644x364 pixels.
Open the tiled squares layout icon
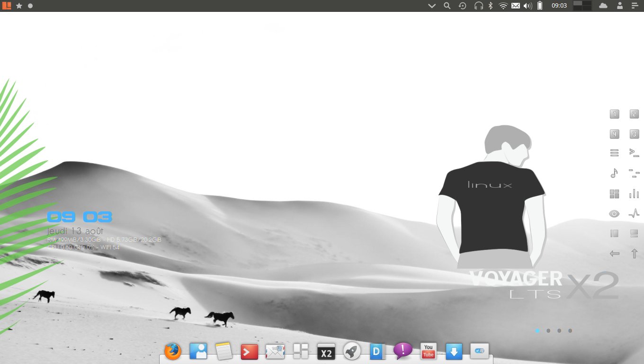[614, 193]
